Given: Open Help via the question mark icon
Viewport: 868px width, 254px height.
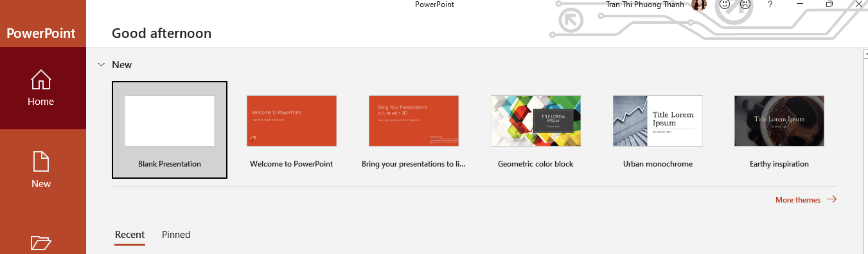Looking at the screenshot, I should tap(770, 5).
